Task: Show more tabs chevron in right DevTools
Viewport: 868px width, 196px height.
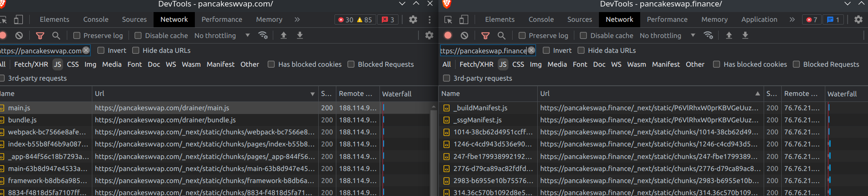Action: (792, 19)
